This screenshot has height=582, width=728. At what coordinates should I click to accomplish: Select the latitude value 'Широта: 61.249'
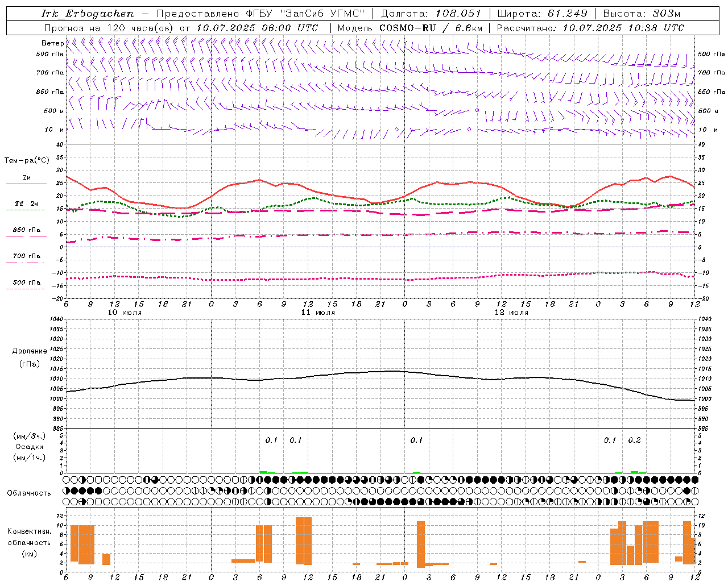click(x=542, y=14)
